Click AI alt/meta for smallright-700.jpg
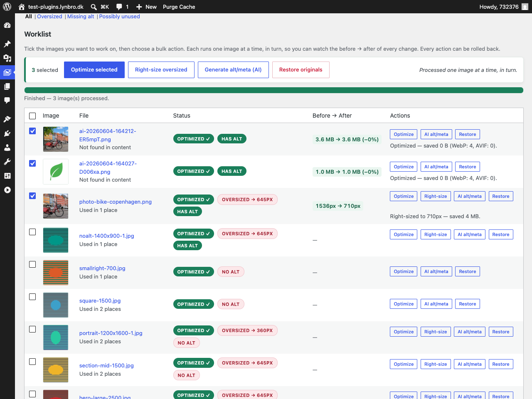Image resolution: width=532 pixels, height=399 pixels. click(436, 271)
